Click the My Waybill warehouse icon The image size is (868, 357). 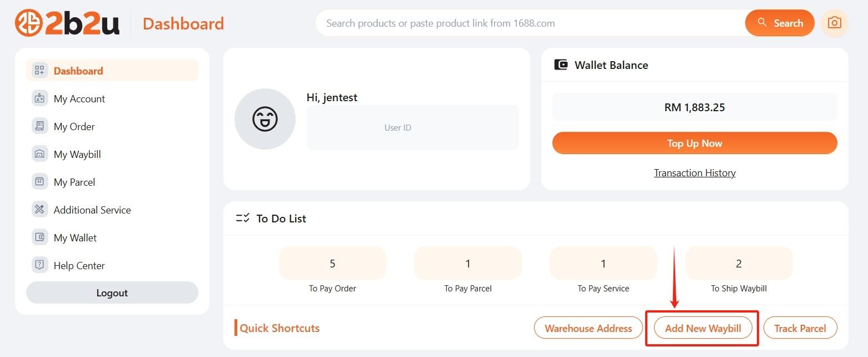pyautogui.click(x=39, y=154)
